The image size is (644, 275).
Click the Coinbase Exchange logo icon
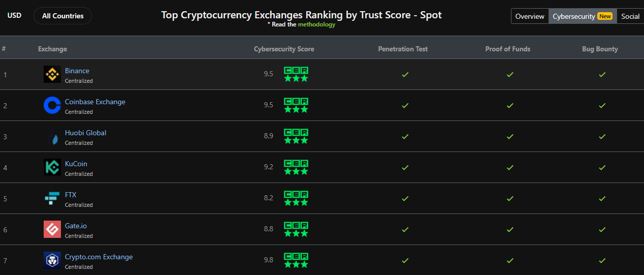[52, 106]
